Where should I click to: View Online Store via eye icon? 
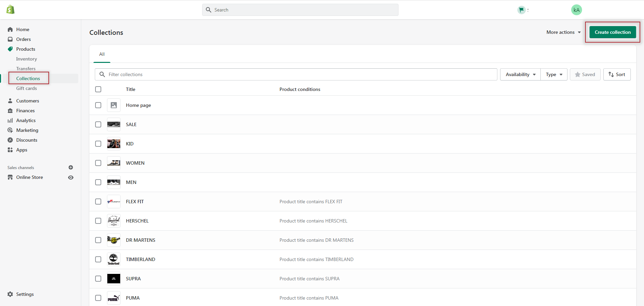pos(71,178)
